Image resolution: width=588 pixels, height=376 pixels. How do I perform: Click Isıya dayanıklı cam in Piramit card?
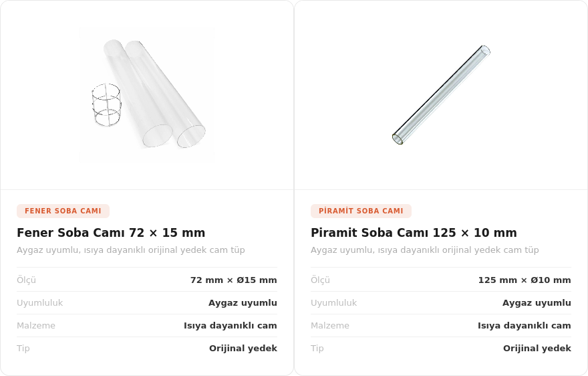(525, 326)
